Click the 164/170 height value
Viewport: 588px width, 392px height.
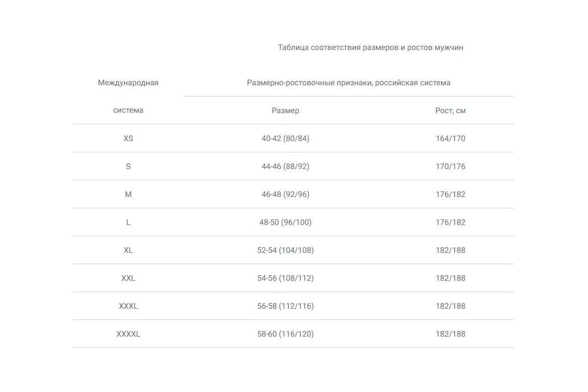pyautogui.click(x=450, y=139)
